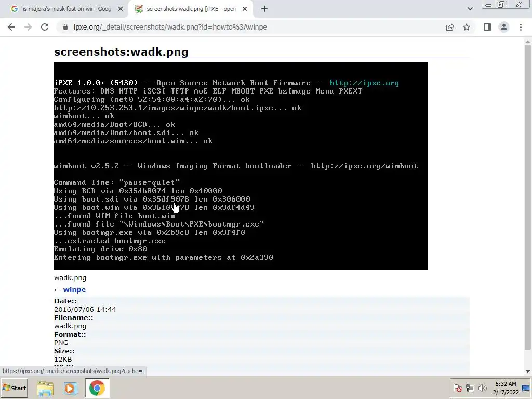
Task: Click the show desktop icon in tray
Action: pos(526,388)
